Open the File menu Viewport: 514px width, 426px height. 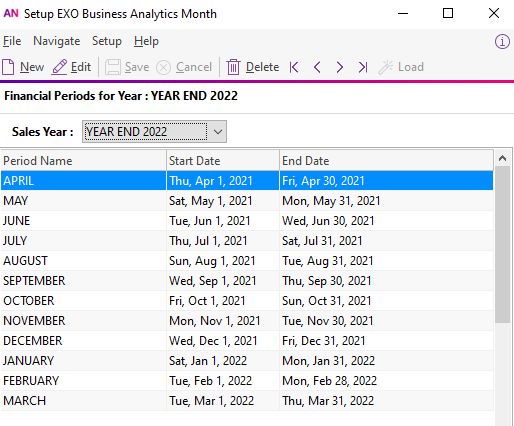click(x=12, y=41)
